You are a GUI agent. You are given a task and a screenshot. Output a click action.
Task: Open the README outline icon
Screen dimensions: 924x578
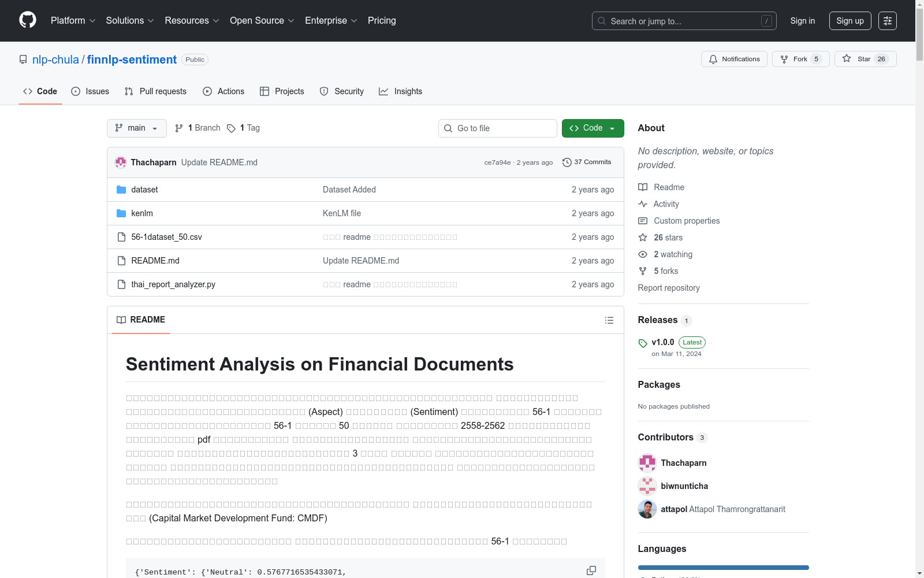point(609,320)
